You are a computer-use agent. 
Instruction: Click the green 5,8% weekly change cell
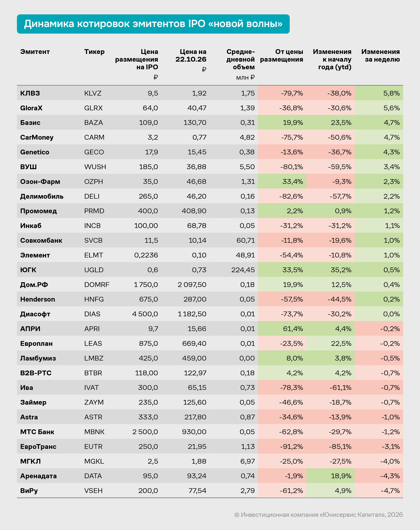tap(379, 93)
